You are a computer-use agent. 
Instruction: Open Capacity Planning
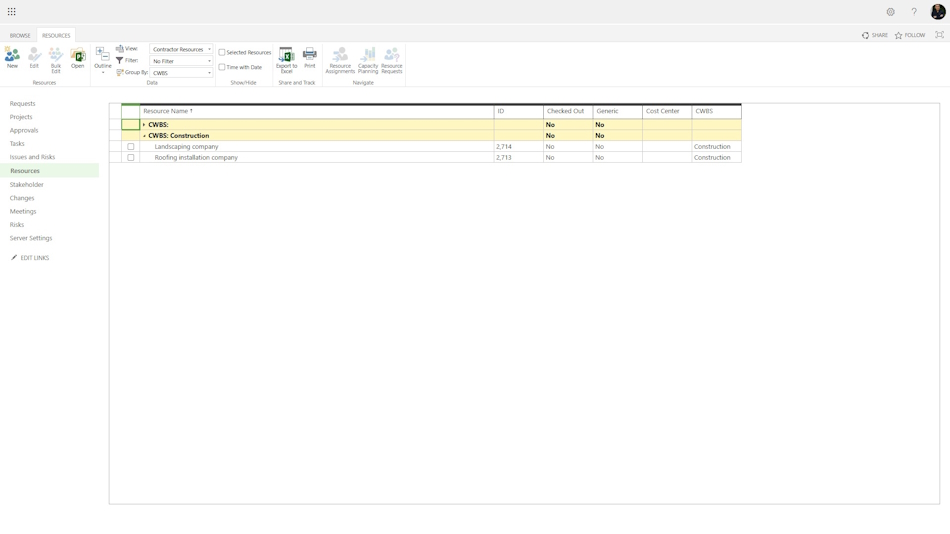(368, 60)
